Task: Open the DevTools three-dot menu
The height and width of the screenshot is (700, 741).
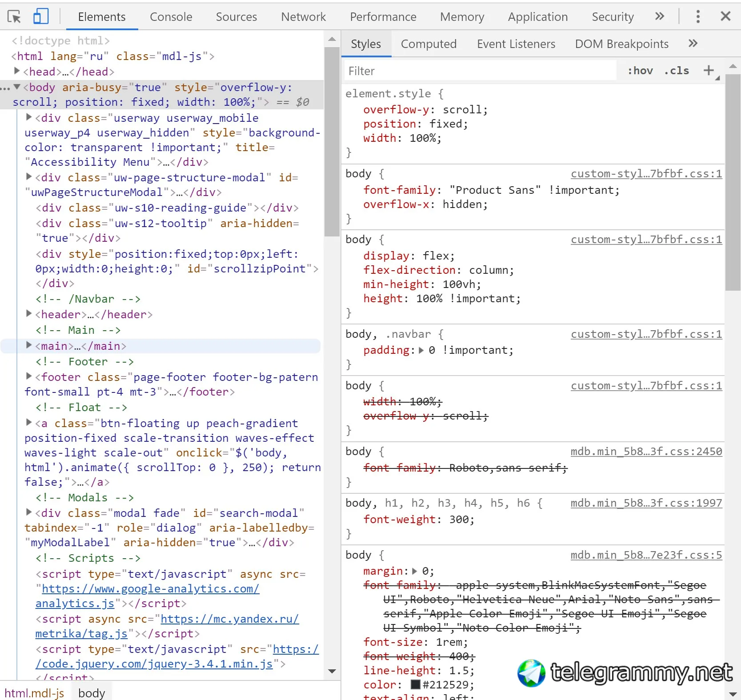Action: (698, 16)
